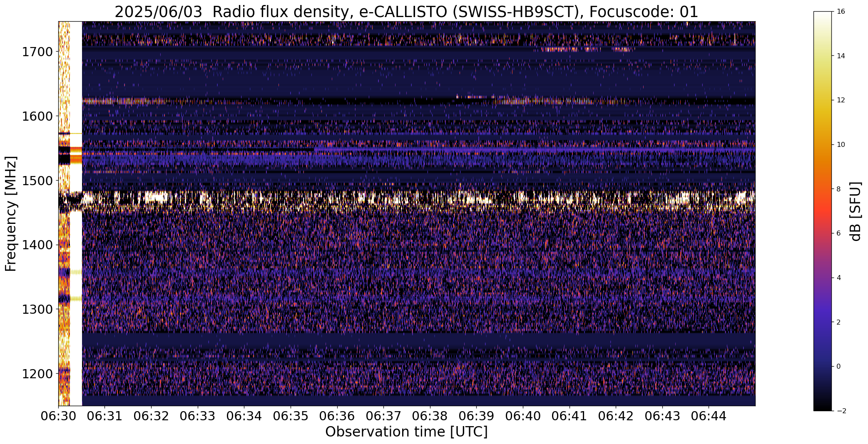Click the plot title mentioning e-CALLISTO SWISS-HB9SCT

coord(406,12)
